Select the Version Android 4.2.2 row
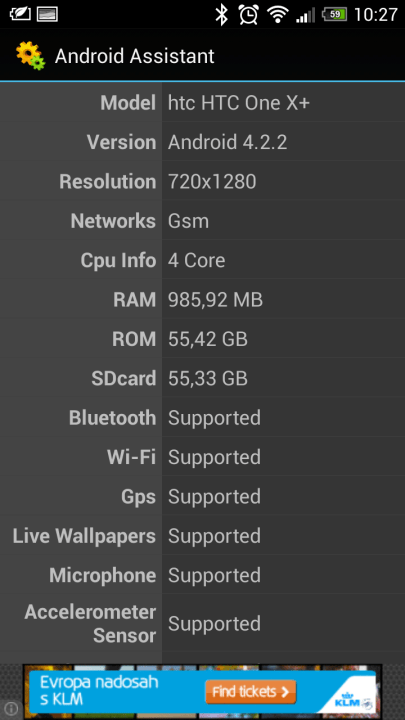This screenshot has height=720, width=405. [x=202, y=142]
